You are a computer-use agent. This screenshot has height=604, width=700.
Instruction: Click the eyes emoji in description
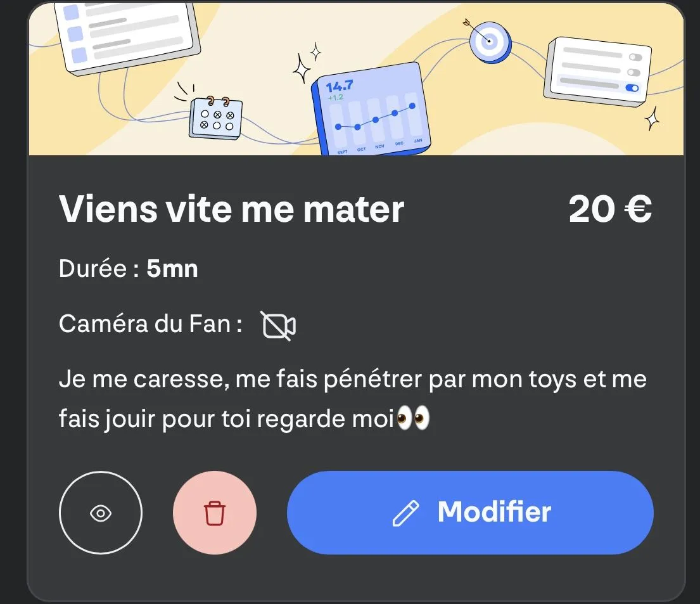pos(414,418)
